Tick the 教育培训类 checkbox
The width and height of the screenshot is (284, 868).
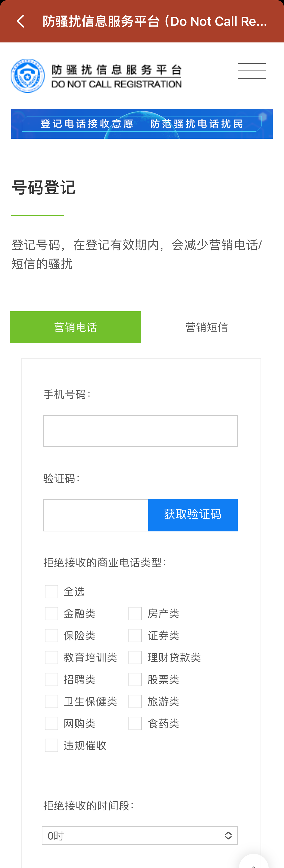pyautogui.click(x=51, y=658)
